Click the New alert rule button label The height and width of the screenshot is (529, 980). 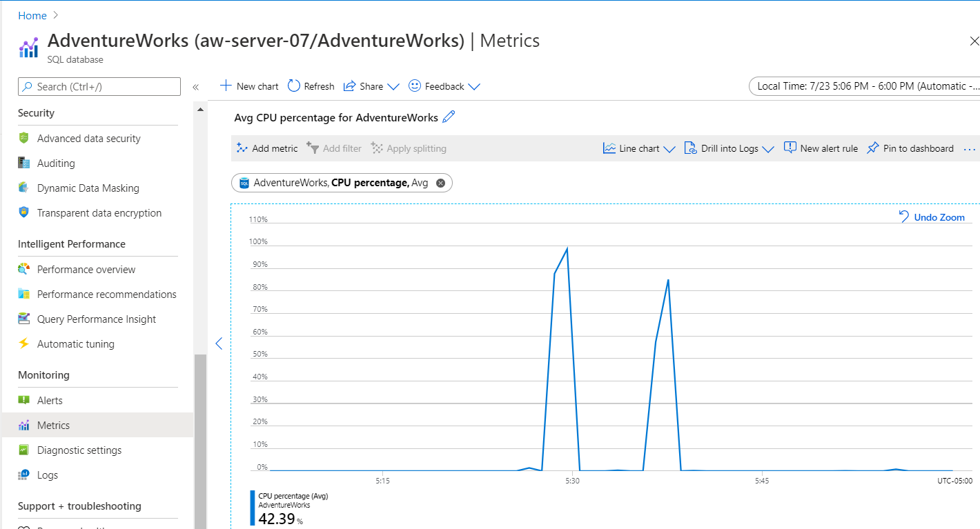pos(829,148)
